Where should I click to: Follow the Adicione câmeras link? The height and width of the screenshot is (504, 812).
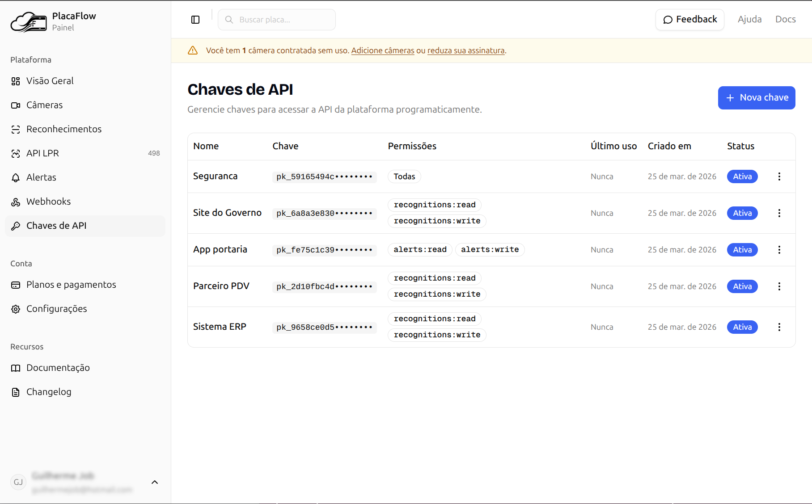click(x=383, y=50)
